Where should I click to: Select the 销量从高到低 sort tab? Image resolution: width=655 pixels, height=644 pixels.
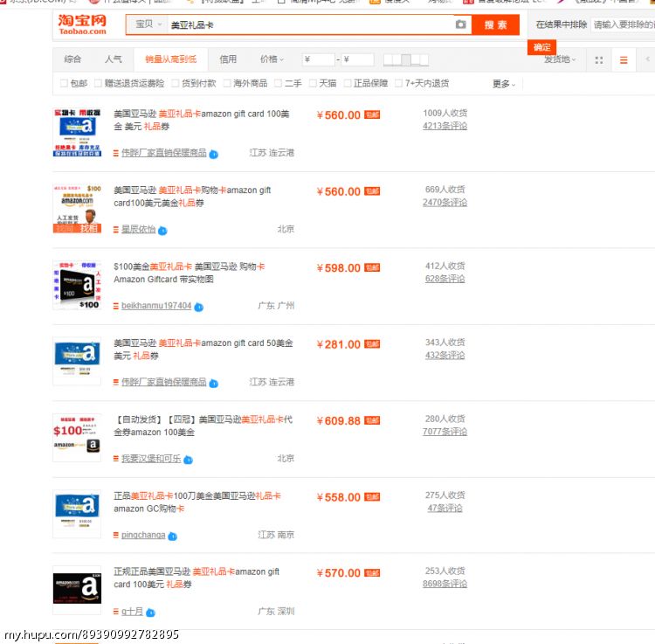170,59
